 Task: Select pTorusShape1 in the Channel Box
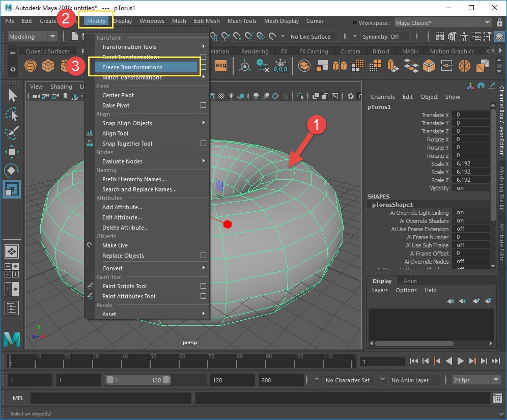coord(392,205)
